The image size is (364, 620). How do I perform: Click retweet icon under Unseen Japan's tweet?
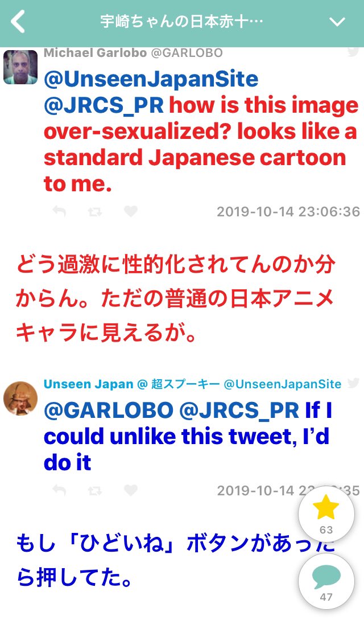[x=95, y=491]
